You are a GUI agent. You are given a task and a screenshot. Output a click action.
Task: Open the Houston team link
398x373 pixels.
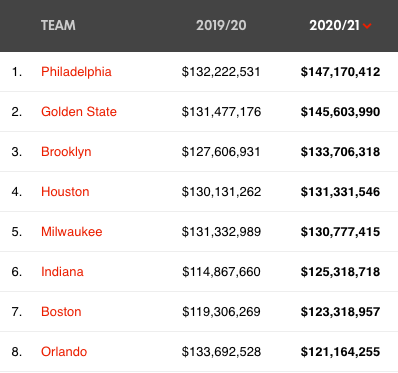[x=65, y=192]
